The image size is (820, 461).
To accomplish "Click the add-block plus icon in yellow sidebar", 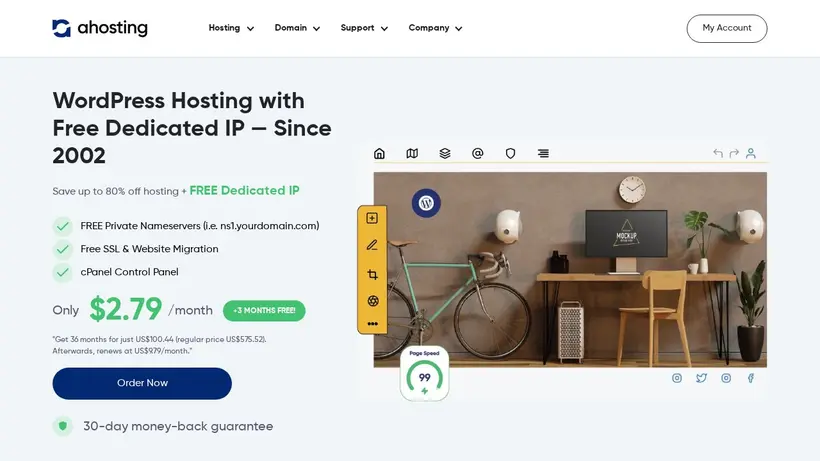I will (x=372, y=218).
